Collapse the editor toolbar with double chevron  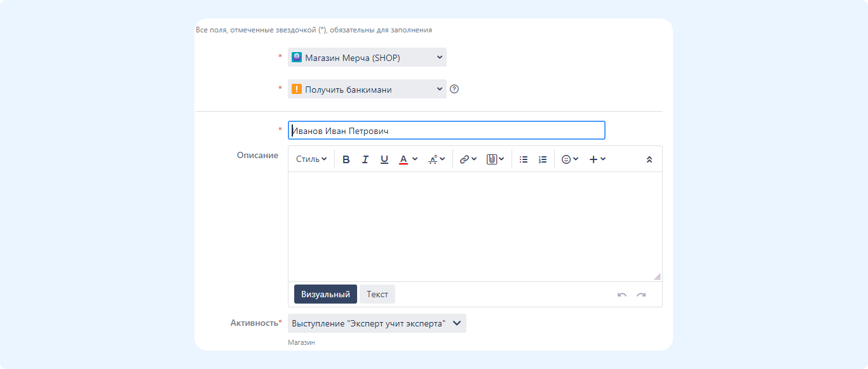point(649,159)
